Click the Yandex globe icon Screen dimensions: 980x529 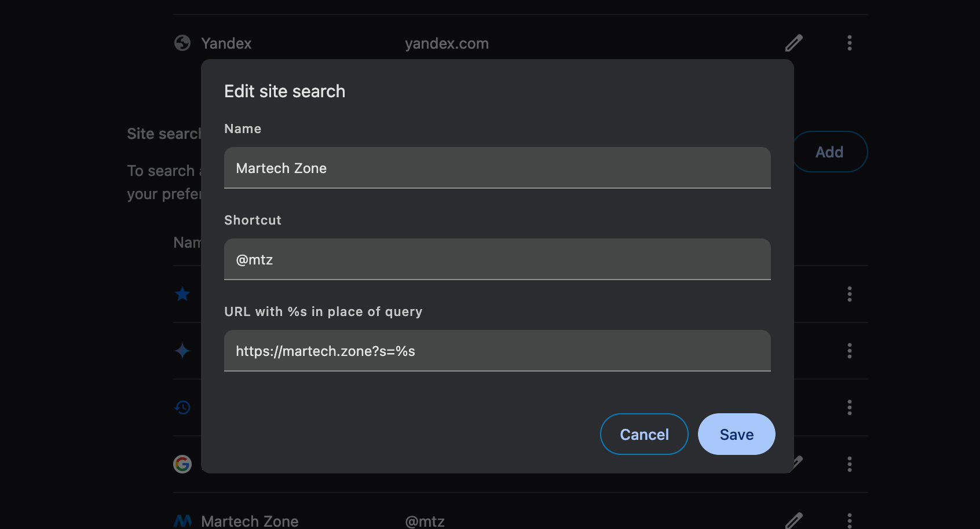click(x=182, y=43)
